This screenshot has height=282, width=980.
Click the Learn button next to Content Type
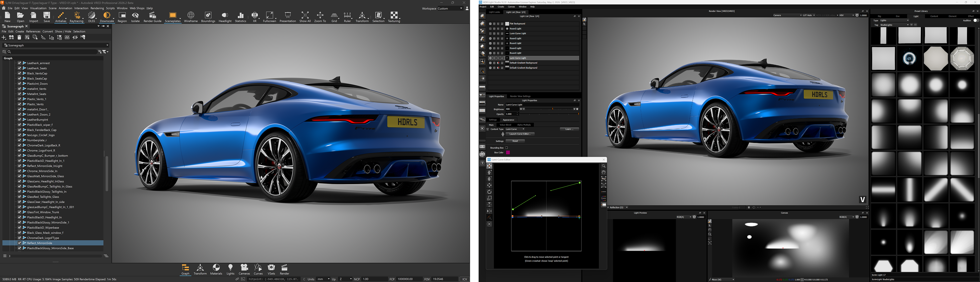point(569,129)
